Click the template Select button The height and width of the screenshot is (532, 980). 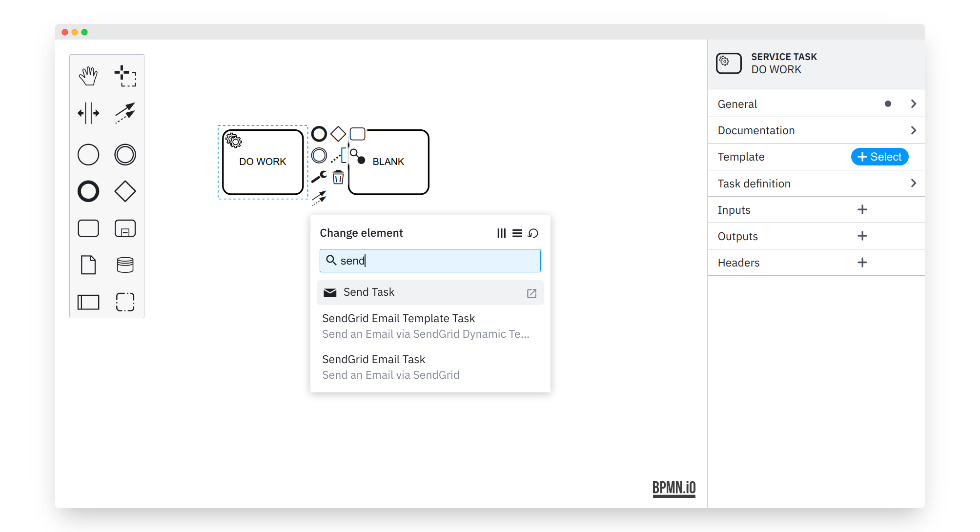[879, 157]
